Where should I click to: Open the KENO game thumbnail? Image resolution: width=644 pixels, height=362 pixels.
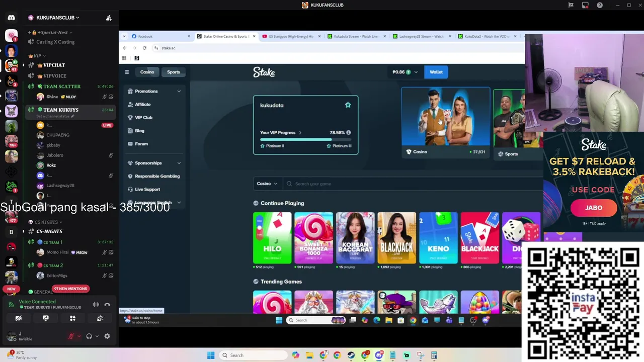pos(438,238)
